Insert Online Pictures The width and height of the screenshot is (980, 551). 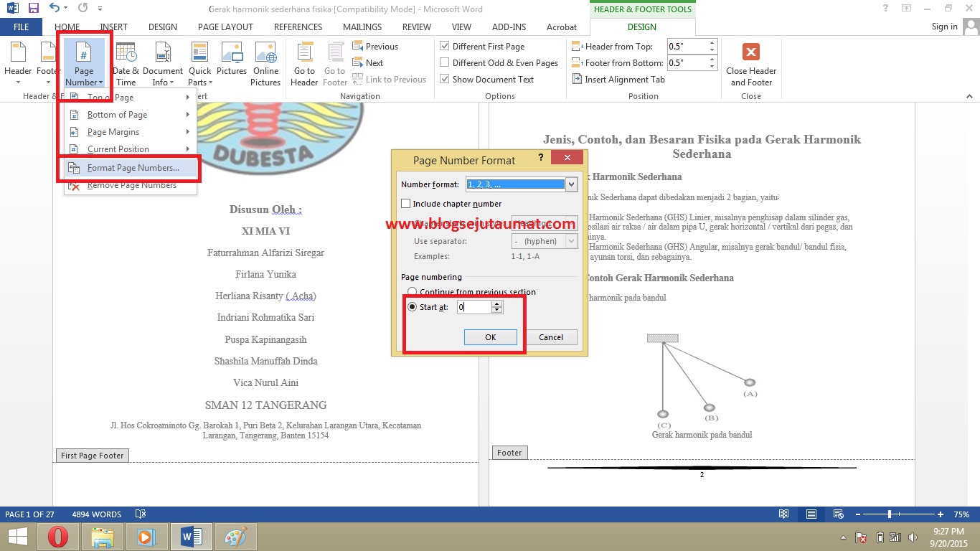pyautogui.click(x=265, y=63)
